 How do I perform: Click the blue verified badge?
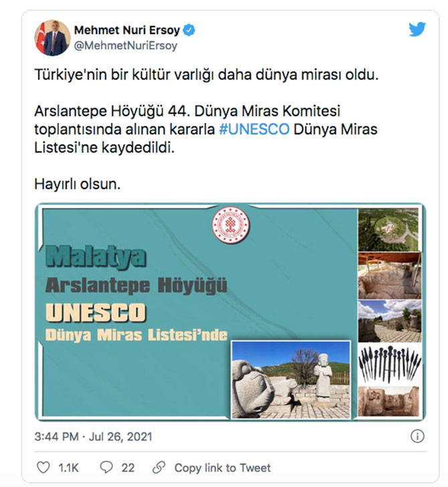(x=189, y=30)
